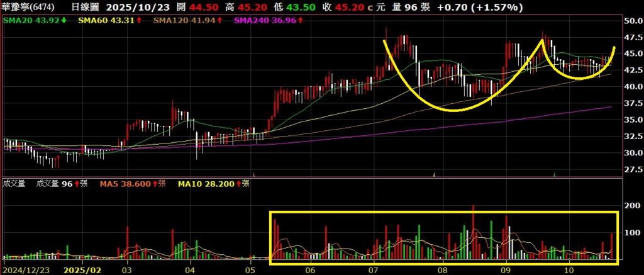Select the SMA240 36.96 legend label
The width and height of the screenshot is (644, 275).
264,21
